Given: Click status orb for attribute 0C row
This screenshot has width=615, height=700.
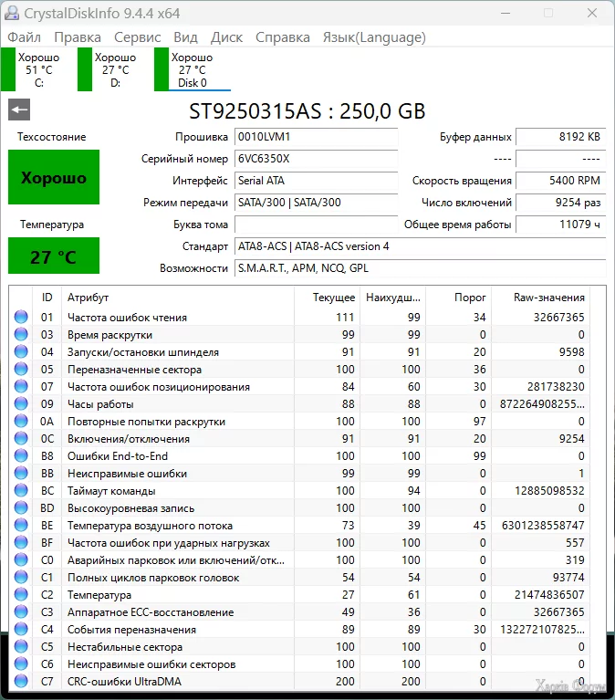Looking at the screenshot, I should [21, 438].
